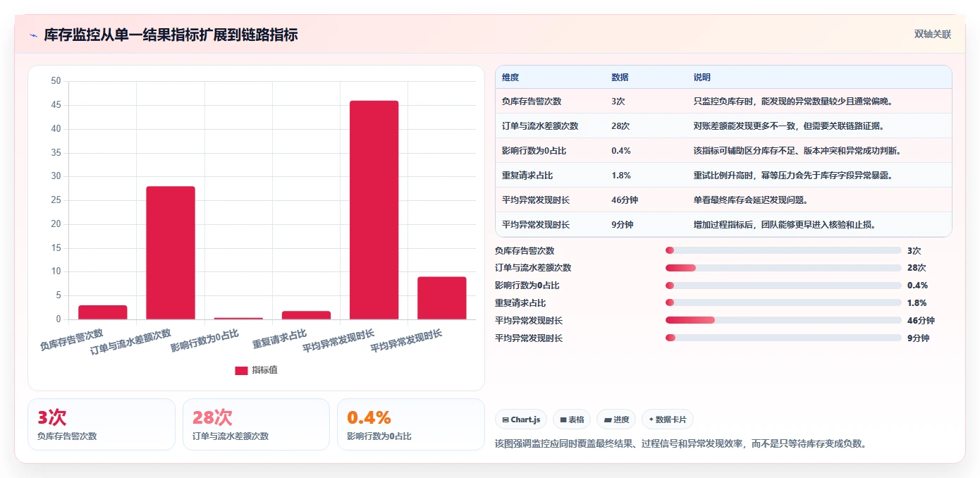Click the 28次 value beside the progress bars

click(x=917, y=268)
